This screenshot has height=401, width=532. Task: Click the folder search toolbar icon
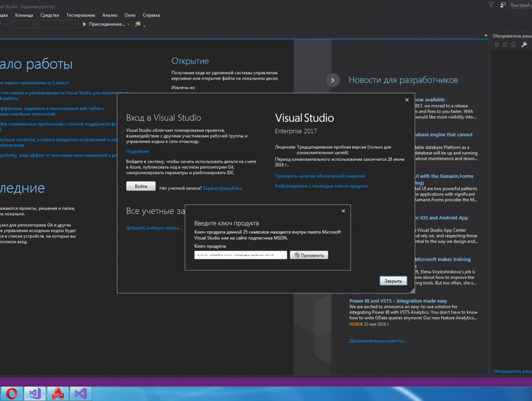point(137,24)
